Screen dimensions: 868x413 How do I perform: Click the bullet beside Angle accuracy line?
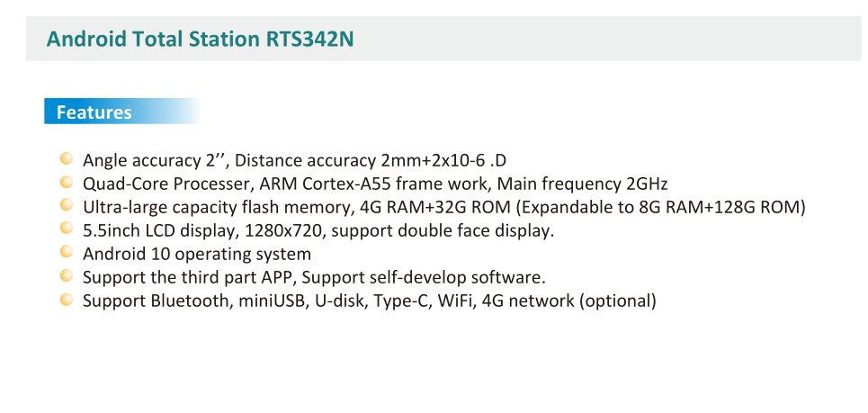[x=67, y=159]
